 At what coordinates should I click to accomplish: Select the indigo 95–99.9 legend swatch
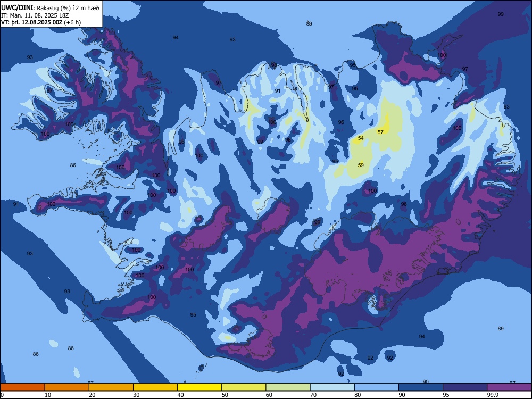click(465, 387)
